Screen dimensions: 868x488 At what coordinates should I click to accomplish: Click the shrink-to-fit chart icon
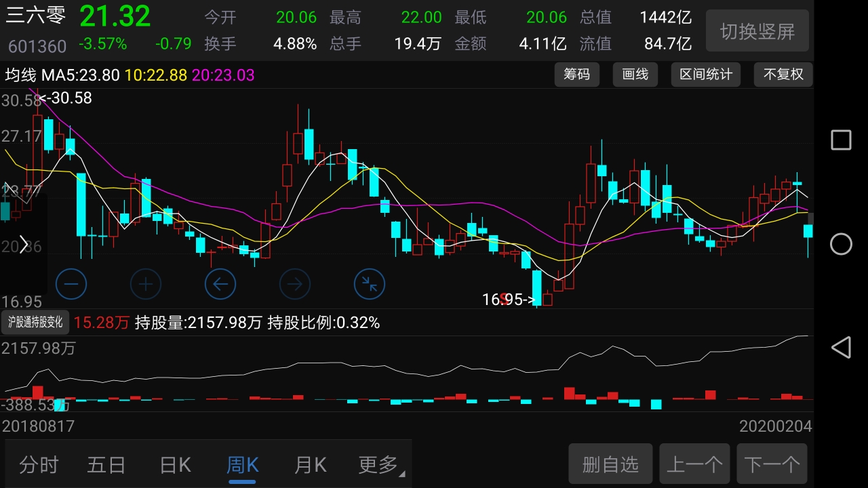coord(370,284)
